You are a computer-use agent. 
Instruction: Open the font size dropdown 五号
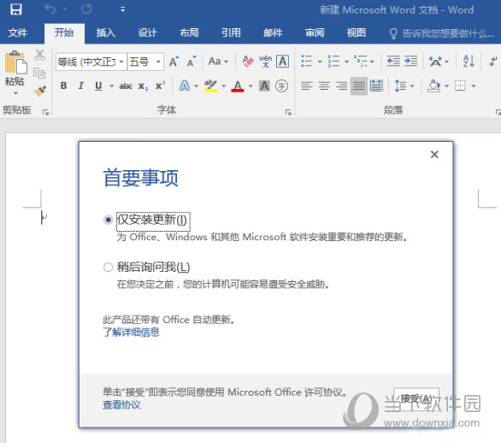(x=145, y=62)
